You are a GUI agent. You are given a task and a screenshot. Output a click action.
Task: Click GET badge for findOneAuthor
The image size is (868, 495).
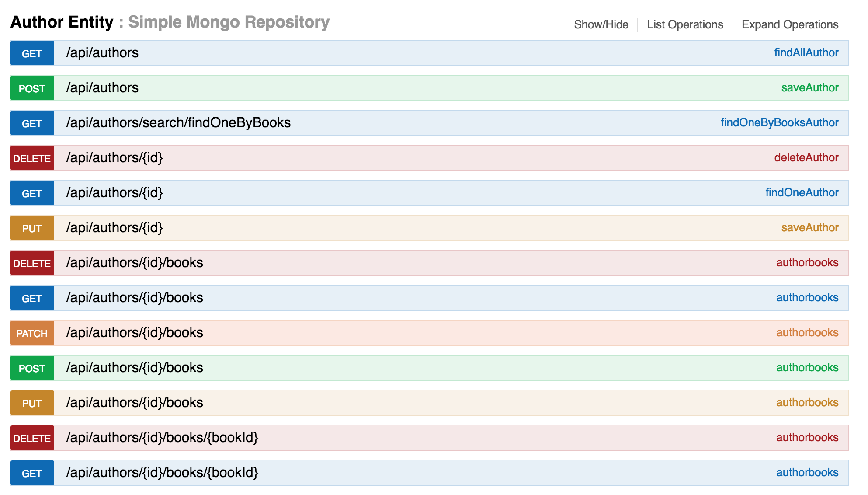[x=32, y=193]
